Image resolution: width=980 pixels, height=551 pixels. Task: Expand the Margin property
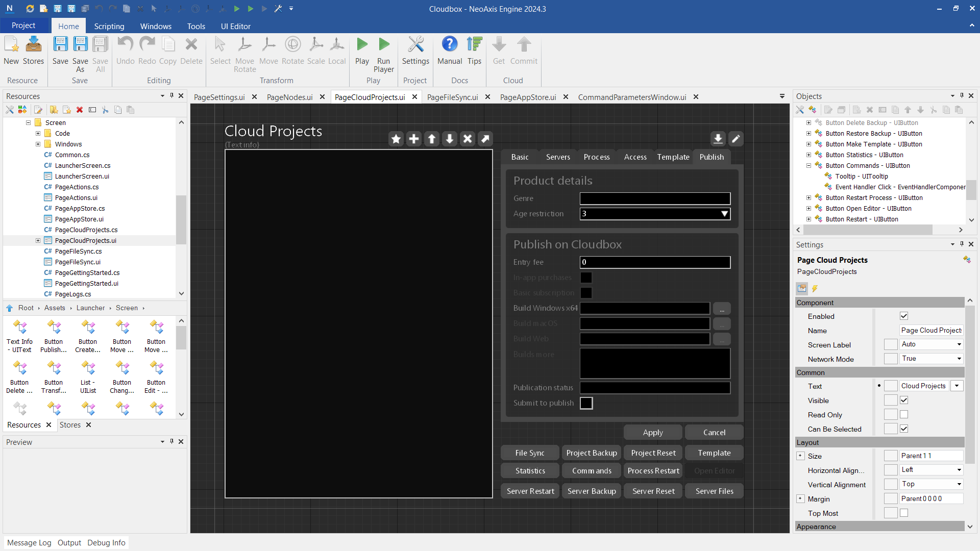800,499
